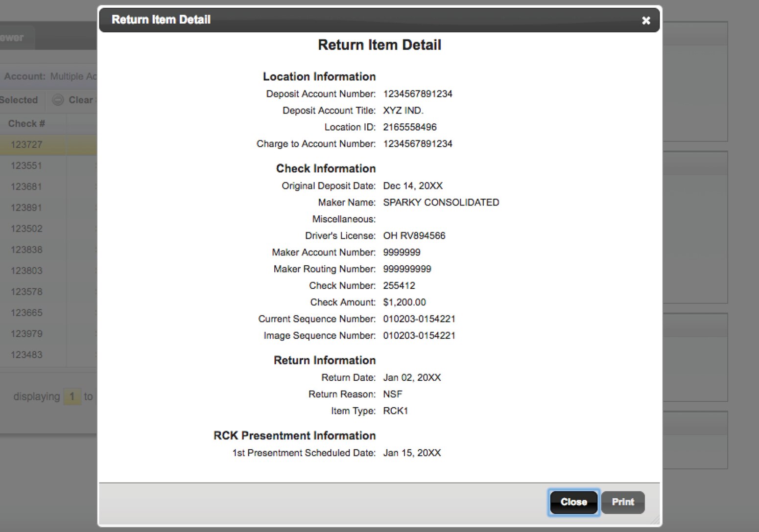Viewport: 759px width, 532px height.
Task: Select check row 123483
Action: coord(27,355)
